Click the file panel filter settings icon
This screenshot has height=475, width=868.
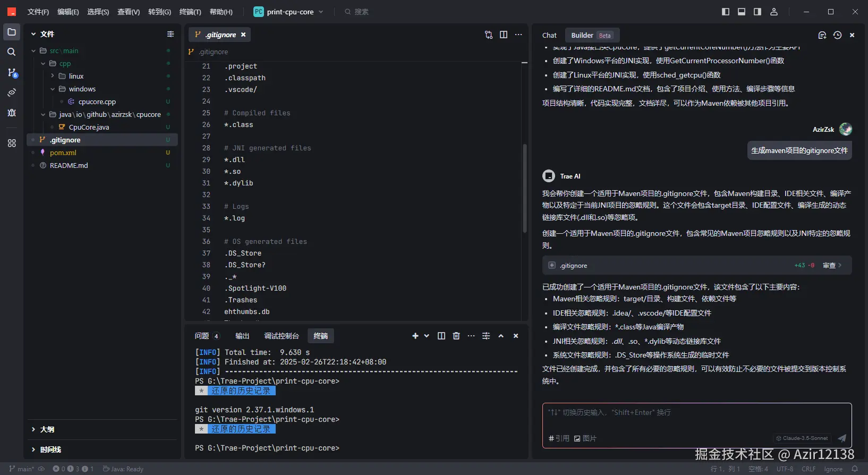(x=171, y=34)
